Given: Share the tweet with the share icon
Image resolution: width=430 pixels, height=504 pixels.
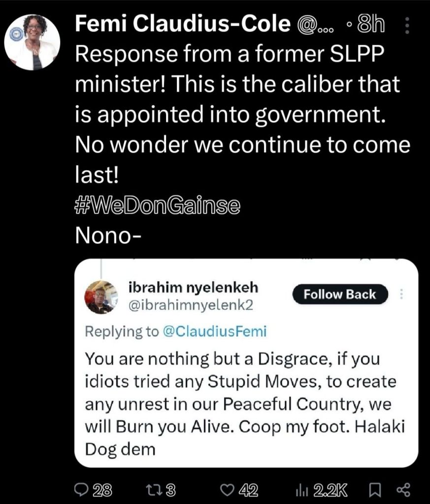Looking at the screenshot, I should click(x=403, y=490).
